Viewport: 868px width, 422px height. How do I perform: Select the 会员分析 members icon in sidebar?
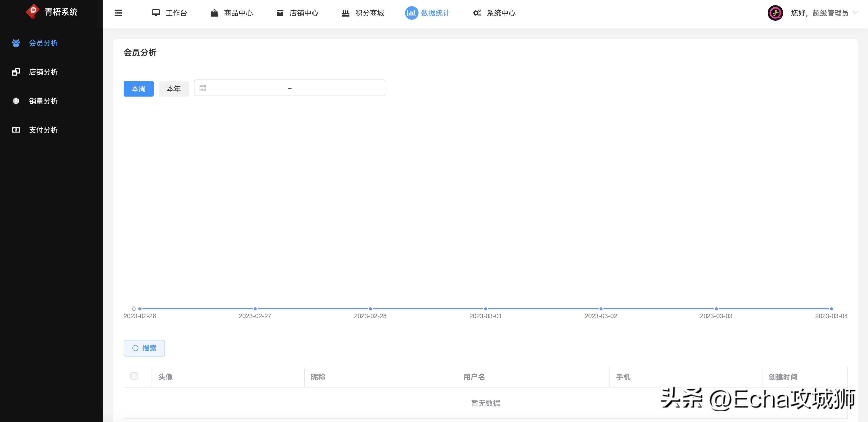[x=16, y=43]
